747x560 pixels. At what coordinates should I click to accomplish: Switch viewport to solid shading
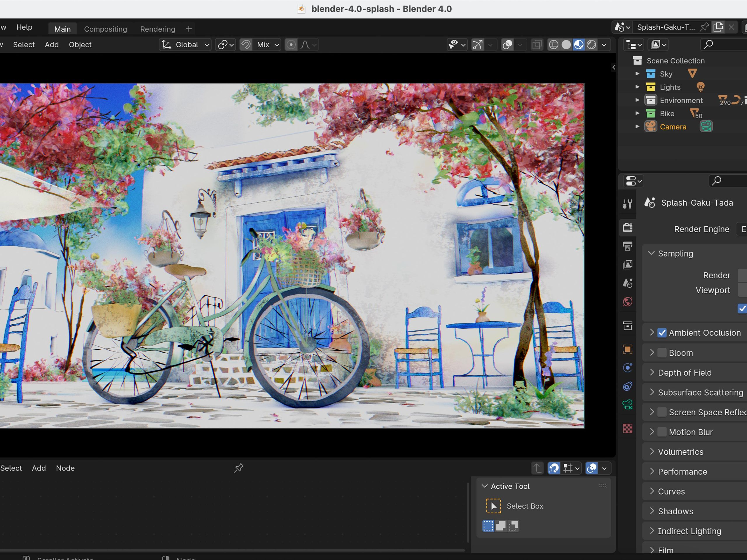(566, 45)
